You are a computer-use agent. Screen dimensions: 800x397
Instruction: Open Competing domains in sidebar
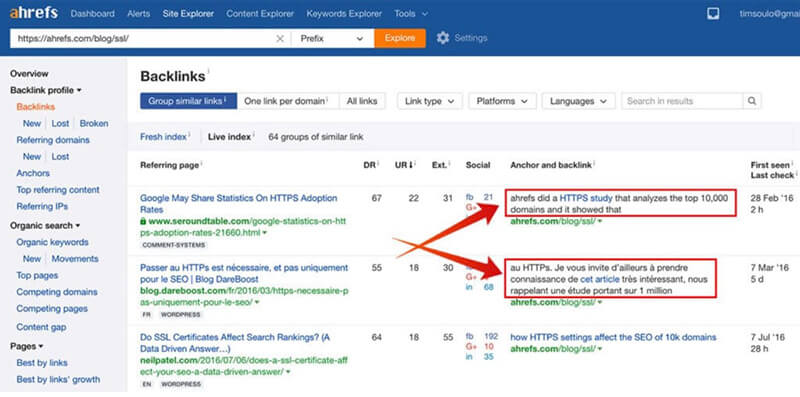(x=57, y=292)
